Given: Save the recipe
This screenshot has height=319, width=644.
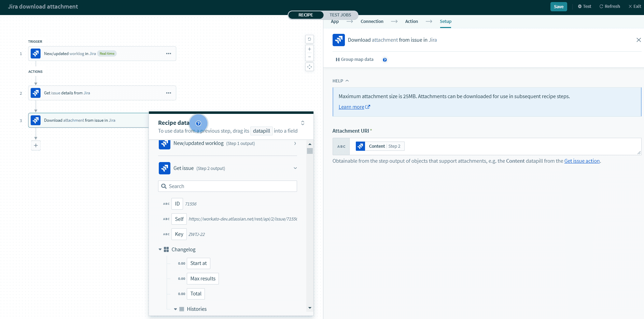Looking at the screenshot, I should [558, 6].
